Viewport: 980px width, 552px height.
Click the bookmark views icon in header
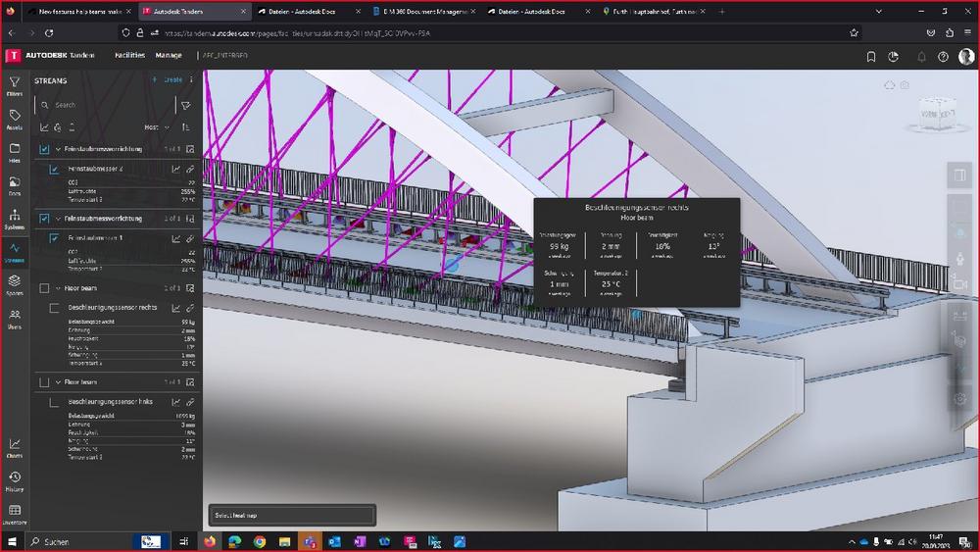871,57
